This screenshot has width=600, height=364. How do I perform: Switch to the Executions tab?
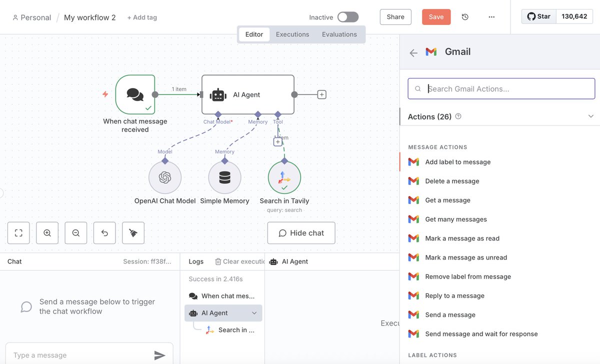pos(292,34)
